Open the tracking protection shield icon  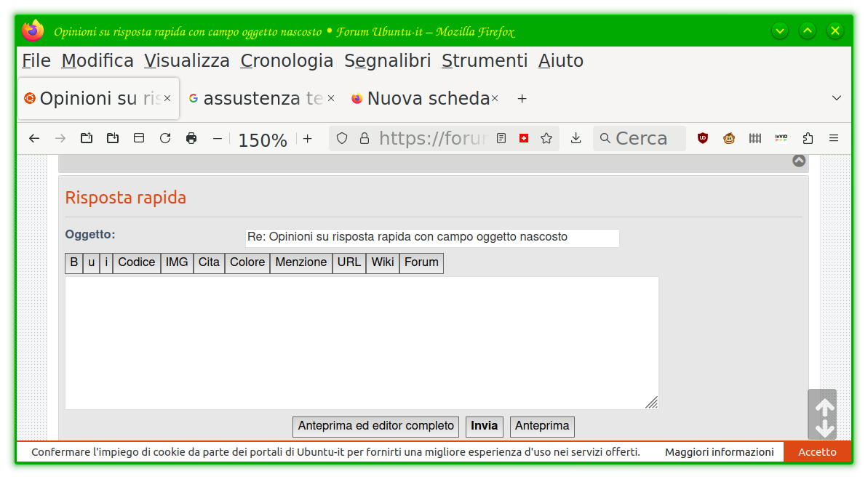(x=342, y=138)
